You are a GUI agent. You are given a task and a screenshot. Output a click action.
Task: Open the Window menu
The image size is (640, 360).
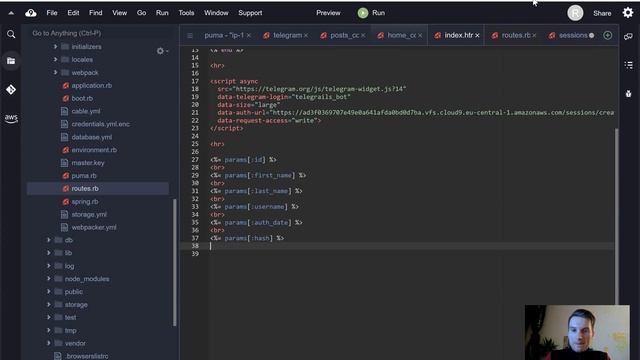pos(216,13)
